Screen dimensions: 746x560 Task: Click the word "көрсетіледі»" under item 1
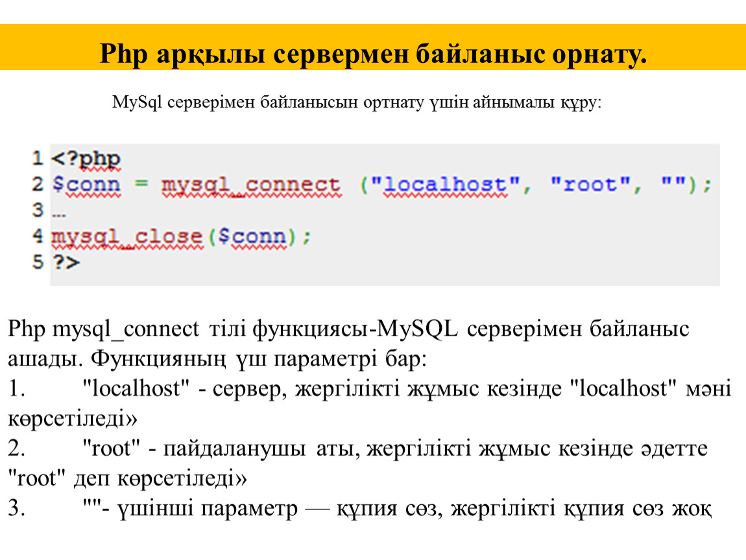pyautogui.click(x=72, y=419)
